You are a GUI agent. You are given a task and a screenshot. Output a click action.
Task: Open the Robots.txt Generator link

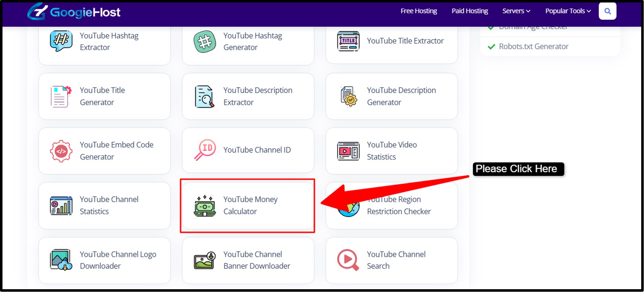[x=533, y=47]
